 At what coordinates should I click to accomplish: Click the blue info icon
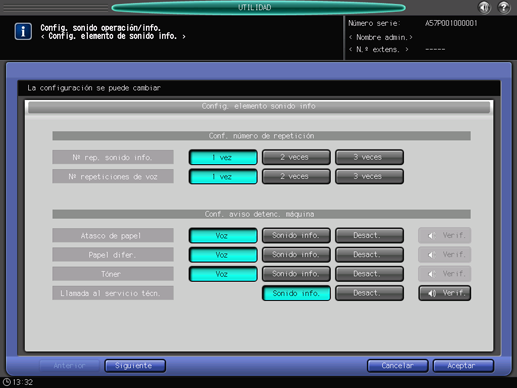click(x=23, y=32)
